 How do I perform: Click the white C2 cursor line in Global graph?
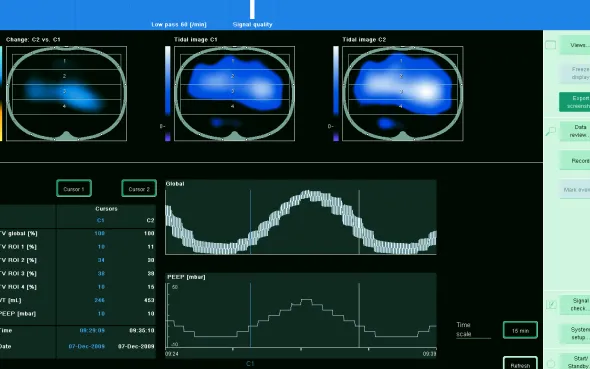[359, 222]
